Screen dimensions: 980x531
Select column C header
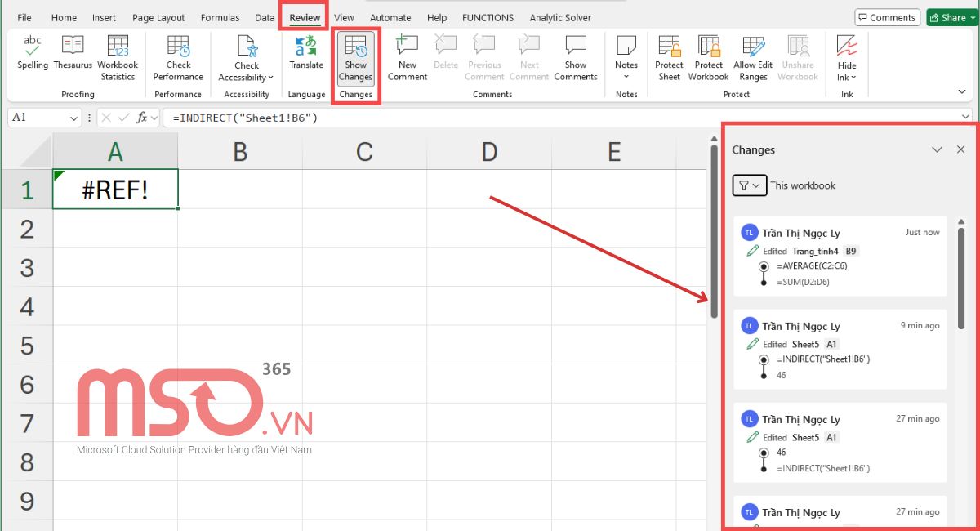[x=364, y=151]
